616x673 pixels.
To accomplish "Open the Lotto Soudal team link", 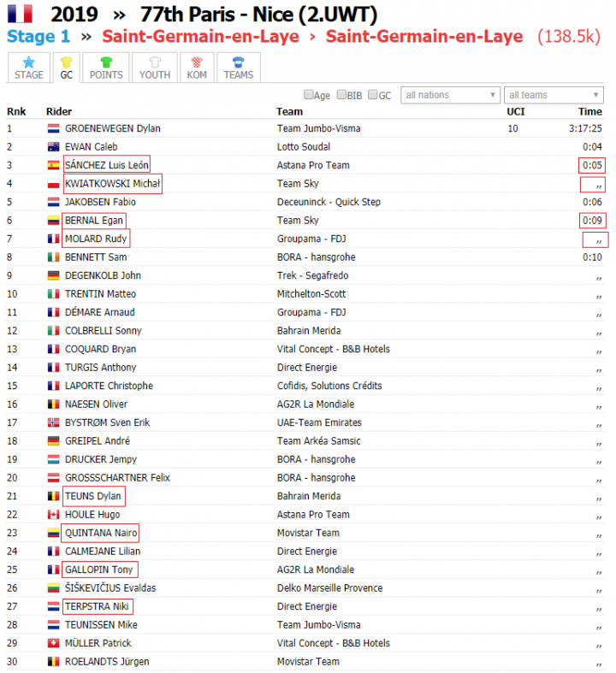I will click(x=304, y=147).
